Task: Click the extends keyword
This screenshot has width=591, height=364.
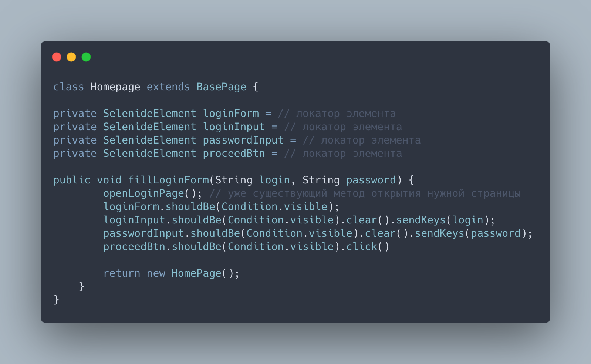Action: pos(168,87)
